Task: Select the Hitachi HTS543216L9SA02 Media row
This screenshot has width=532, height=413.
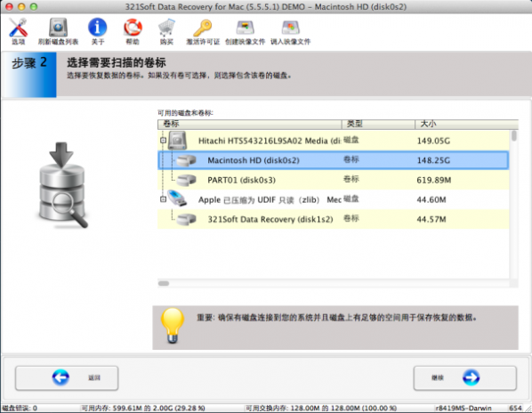Action: click(x=334, y=141)
